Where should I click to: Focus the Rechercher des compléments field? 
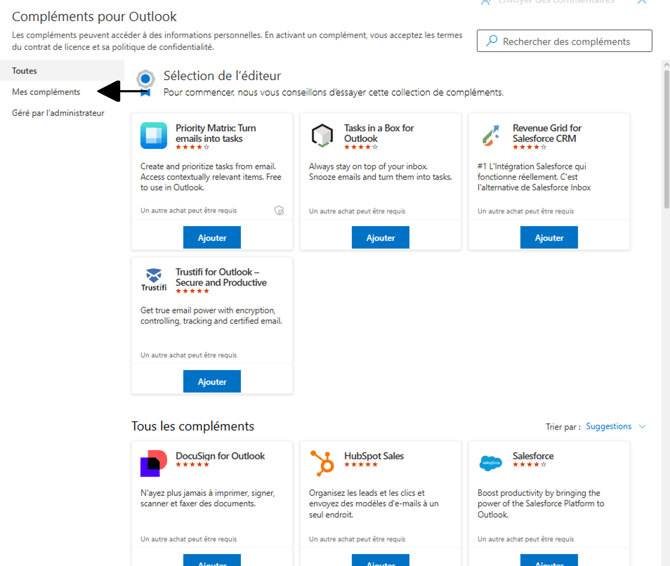(564, 41)
